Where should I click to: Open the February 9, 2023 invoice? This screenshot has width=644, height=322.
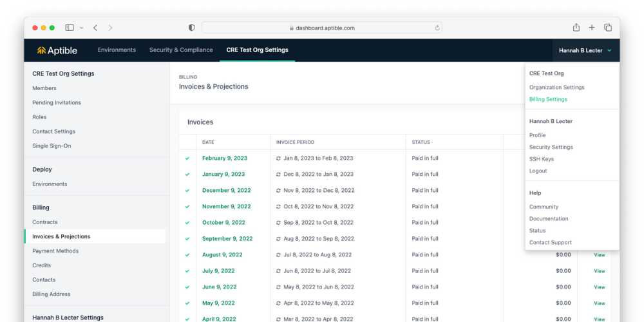coord(225,158)
